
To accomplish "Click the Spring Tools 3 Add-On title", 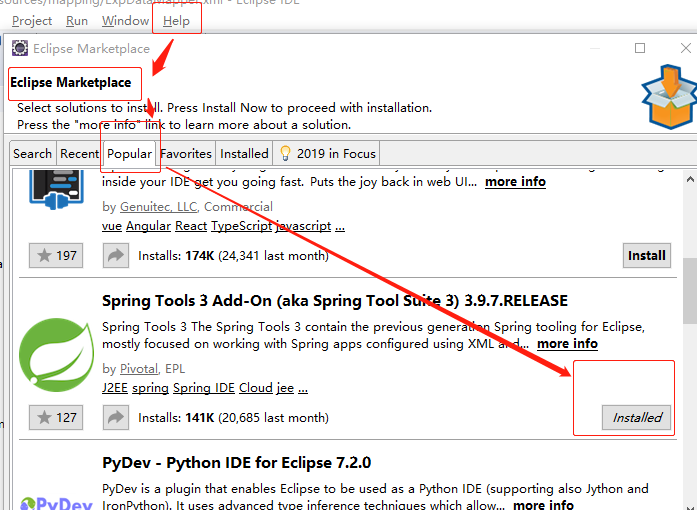I will tap(335, 301).
